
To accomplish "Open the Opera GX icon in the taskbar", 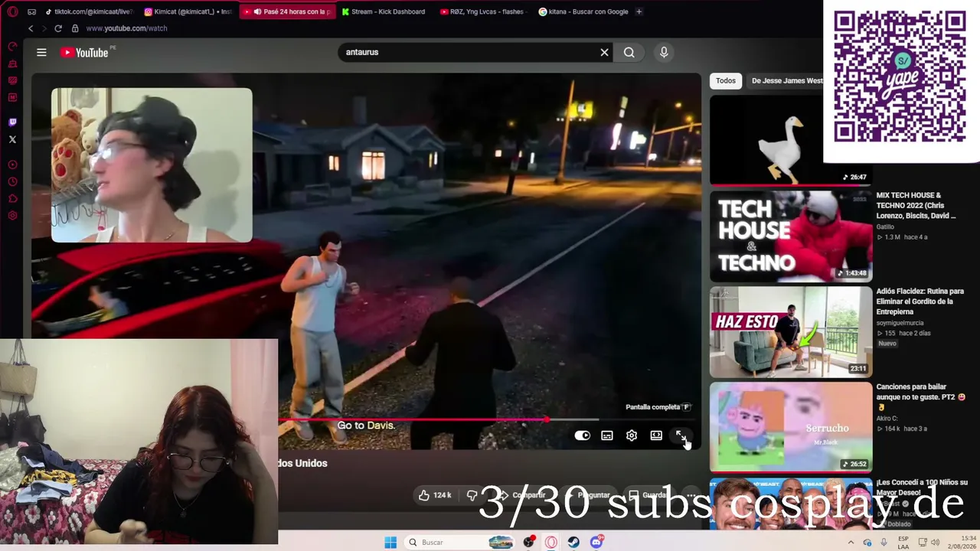I will [x=551, y=543].
